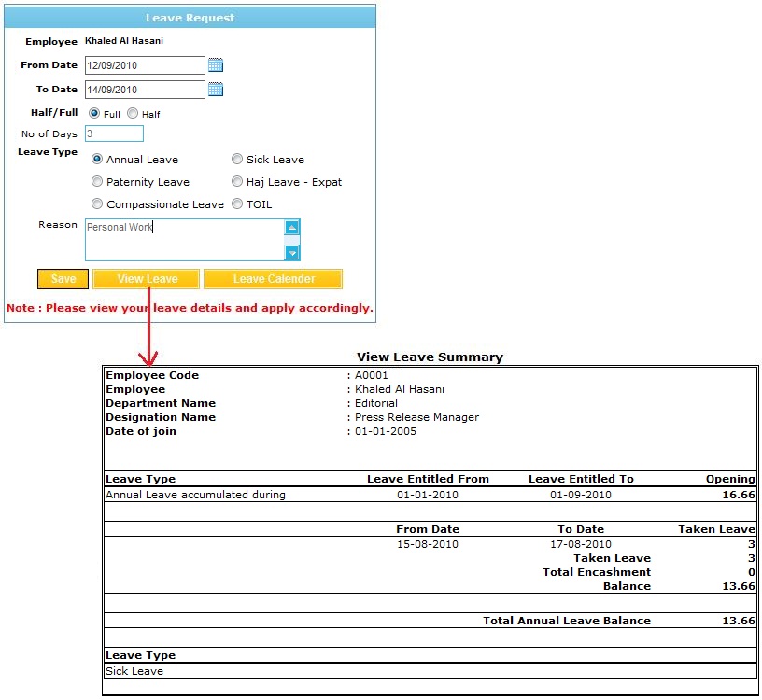Click the Press Release Manager designation

point(417,417)
